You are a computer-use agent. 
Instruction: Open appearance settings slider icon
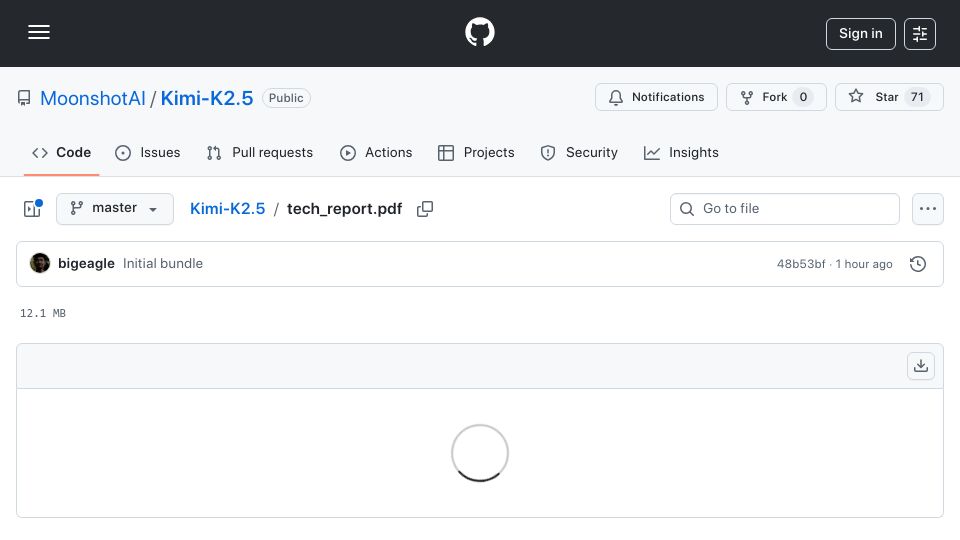click(920, 34)
